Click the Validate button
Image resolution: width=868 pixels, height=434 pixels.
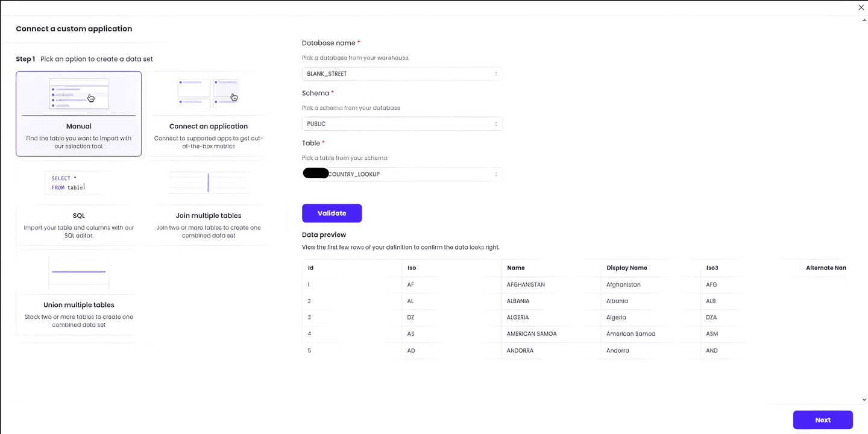click(x=332, y=213)
